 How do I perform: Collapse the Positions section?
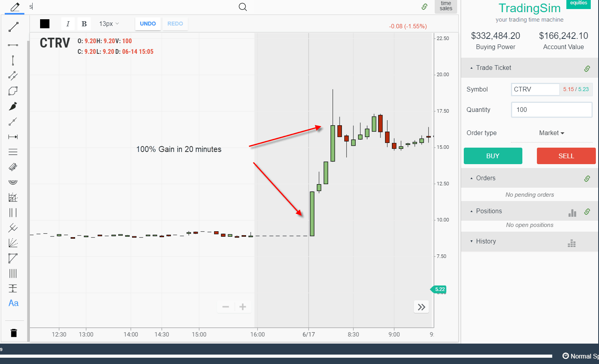coord(472,211)
